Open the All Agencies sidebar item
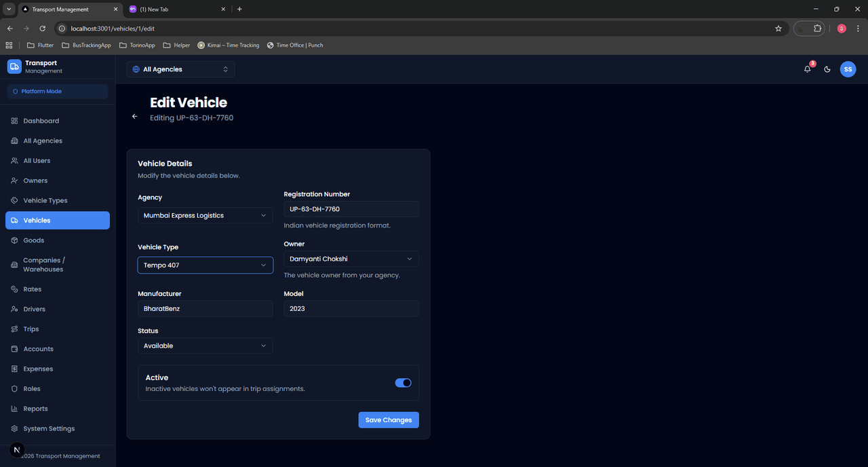868x467 pixels. pos(58,141)
